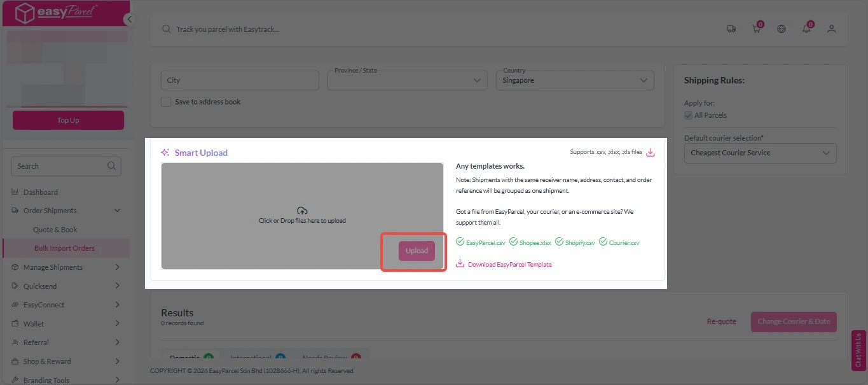Open the notifications bell icon
The image size is (868, 385).
pos(806,29)
